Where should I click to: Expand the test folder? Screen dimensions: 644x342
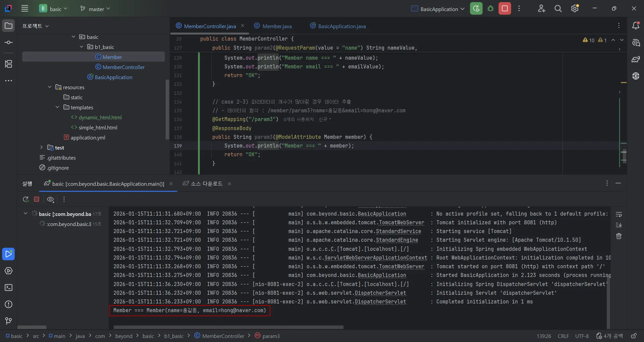42,148
